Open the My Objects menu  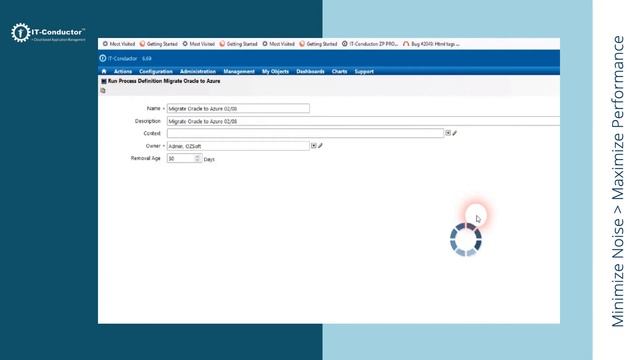point(276,71)
